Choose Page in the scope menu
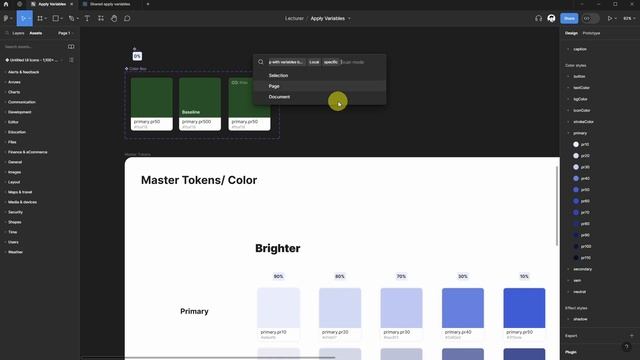The height and width of the screenshot is (360, 640). coord(320,86)
